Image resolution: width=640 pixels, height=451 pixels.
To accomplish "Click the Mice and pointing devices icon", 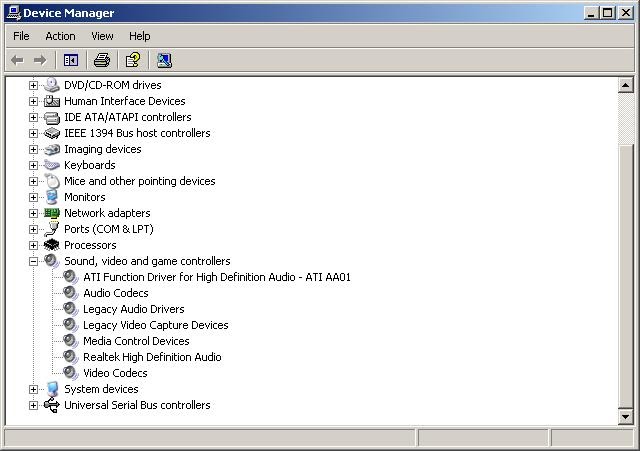I will tap(52, 181).
